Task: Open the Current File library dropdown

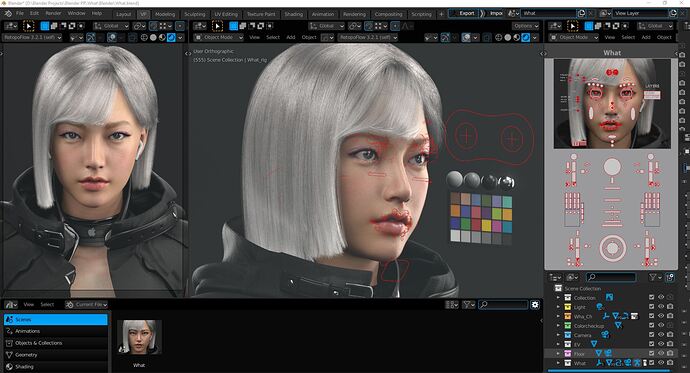Action: (86, 304)
